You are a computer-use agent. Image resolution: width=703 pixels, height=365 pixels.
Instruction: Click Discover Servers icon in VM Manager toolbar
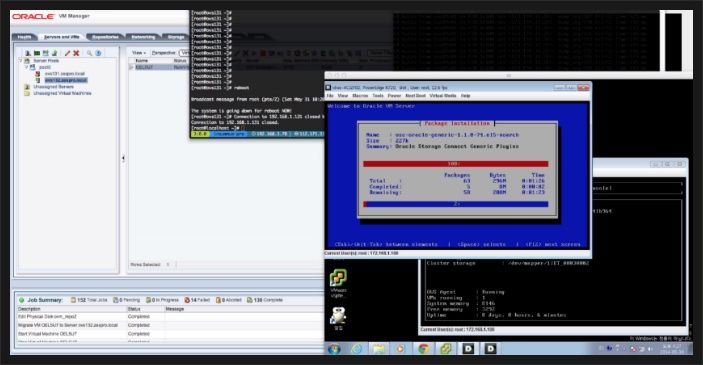pyautogui.click(x=27, y=53)
